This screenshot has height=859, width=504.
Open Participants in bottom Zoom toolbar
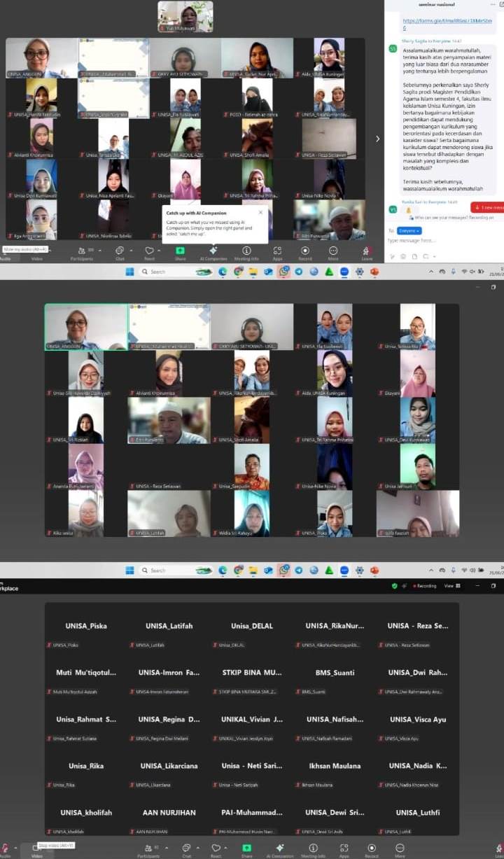click(x=148, y=849)
